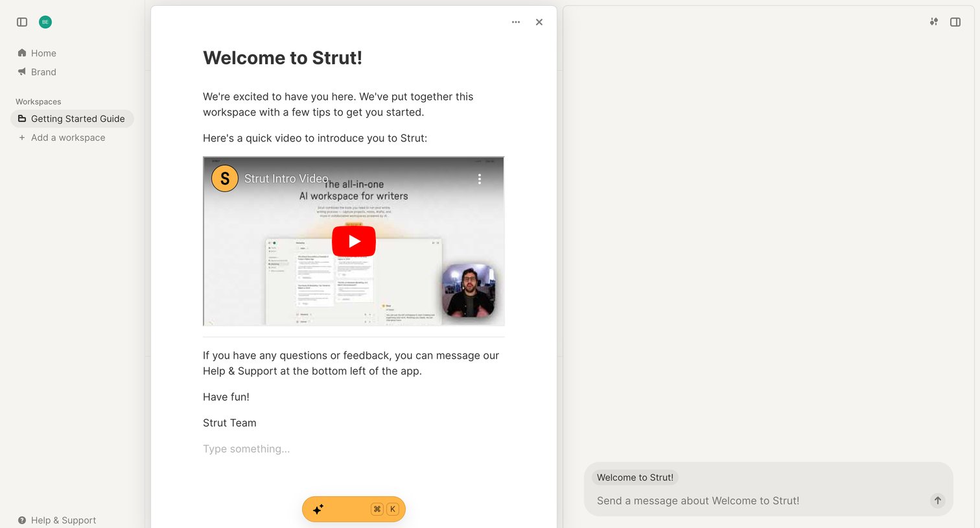
Task: Click Add a workspace
Action: (x=62, y=138)
